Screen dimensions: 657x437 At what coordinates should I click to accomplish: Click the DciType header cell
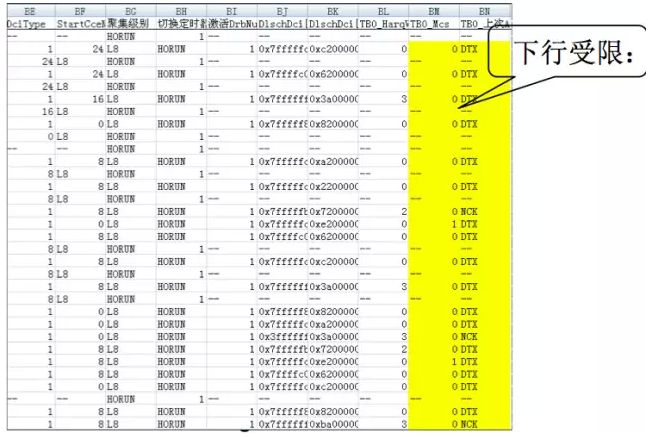[x=31, y=24]
